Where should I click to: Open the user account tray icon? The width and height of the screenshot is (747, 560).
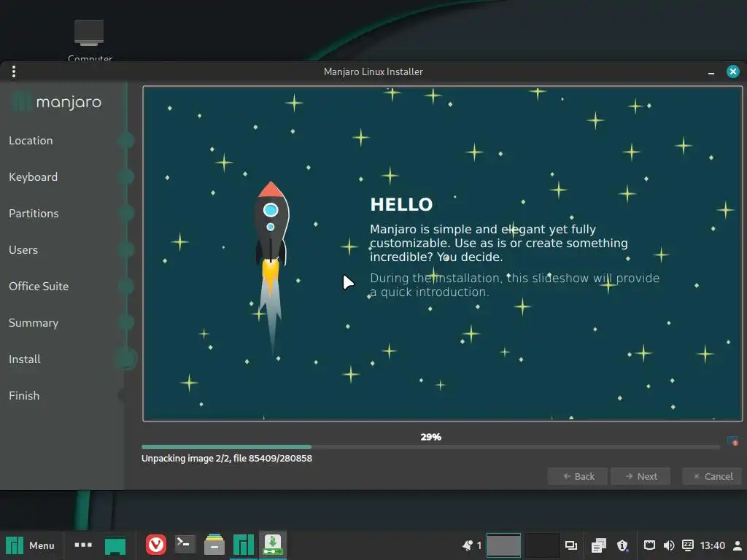tap(738, 545)
